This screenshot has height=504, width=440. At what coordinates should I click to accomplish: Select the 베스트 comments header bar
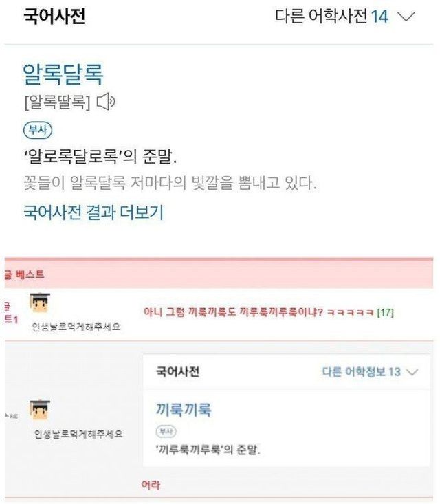coord(219,274)
